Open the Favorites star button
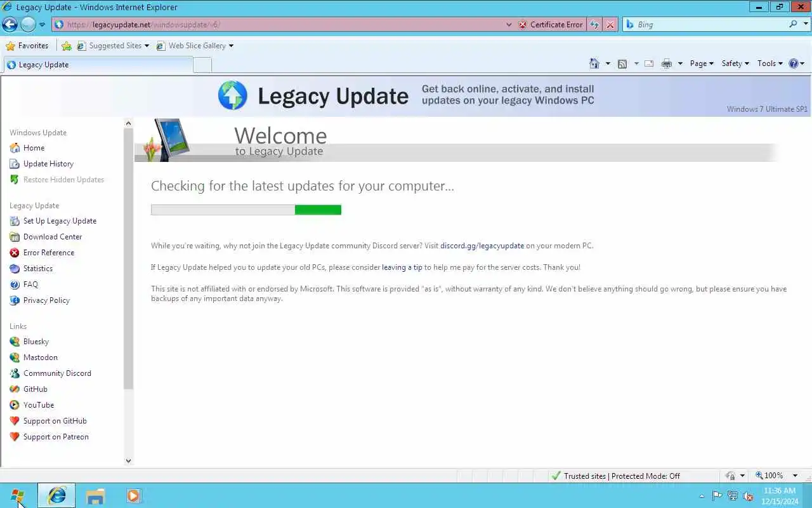The width and height of the screenshot is (812, 508). coord(27,46)
